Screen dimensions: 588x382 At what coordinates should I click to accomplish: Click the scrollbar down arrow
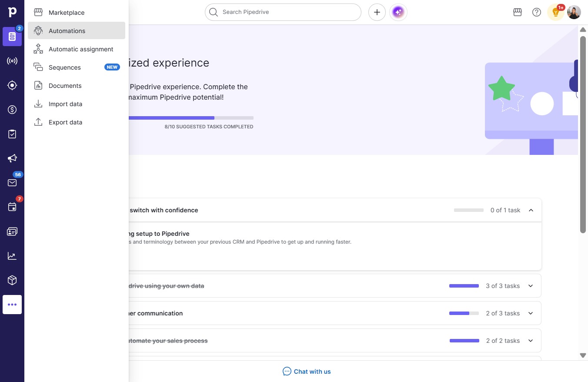(x=583, y=355)
